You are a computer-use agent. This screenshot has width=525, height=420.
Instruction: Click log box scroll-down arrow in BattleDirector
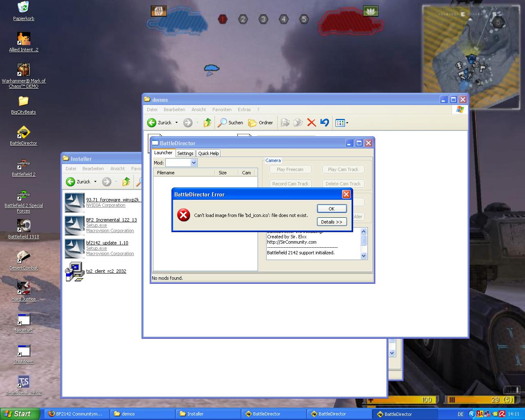[364, 256]
